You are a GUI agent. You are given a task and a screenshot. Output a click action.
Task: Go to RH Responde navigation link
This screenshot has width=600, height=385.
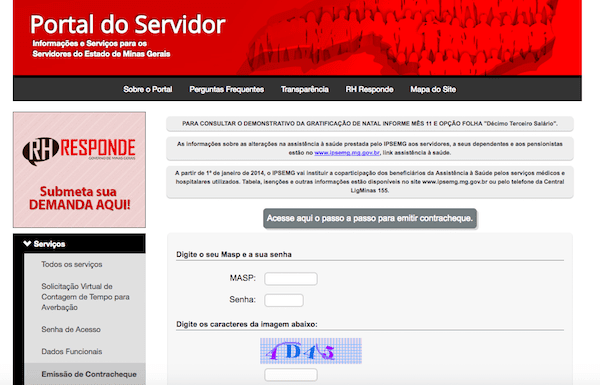369,89
